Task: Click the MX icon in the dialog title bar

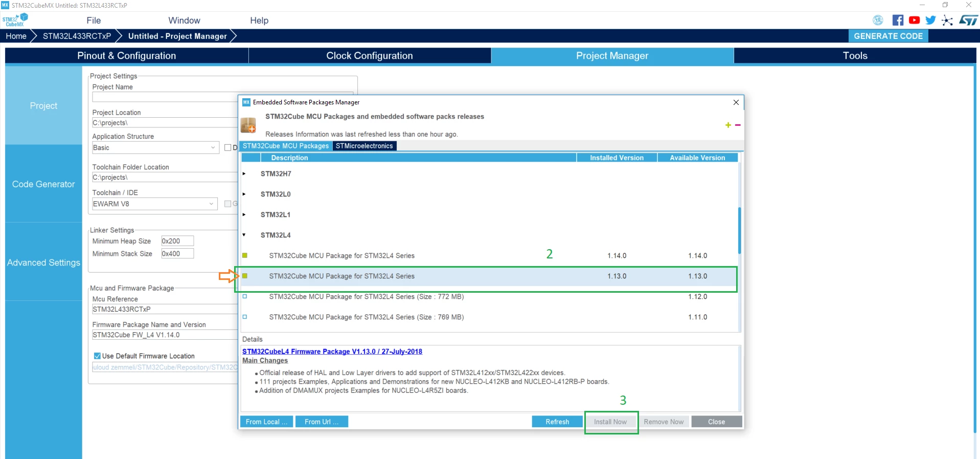Action: click(x=246, y=102)
